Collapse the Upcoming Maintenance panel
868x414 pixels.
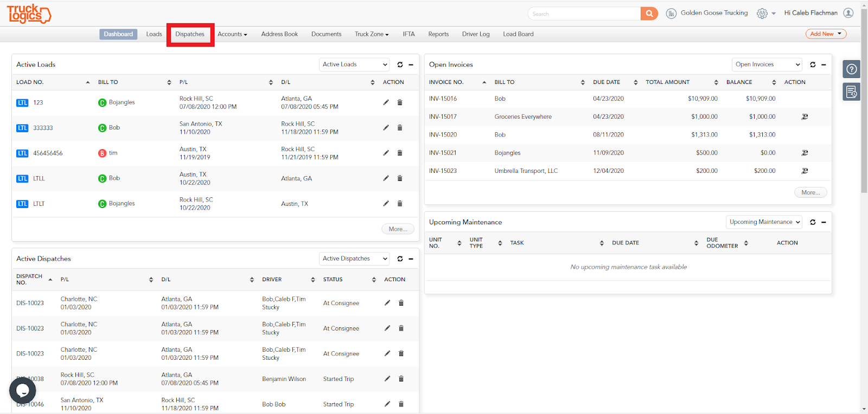(824, 222)
